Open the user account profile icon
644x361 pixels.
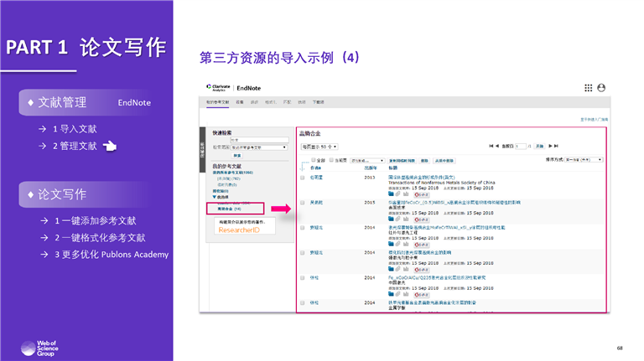[601, 88]
